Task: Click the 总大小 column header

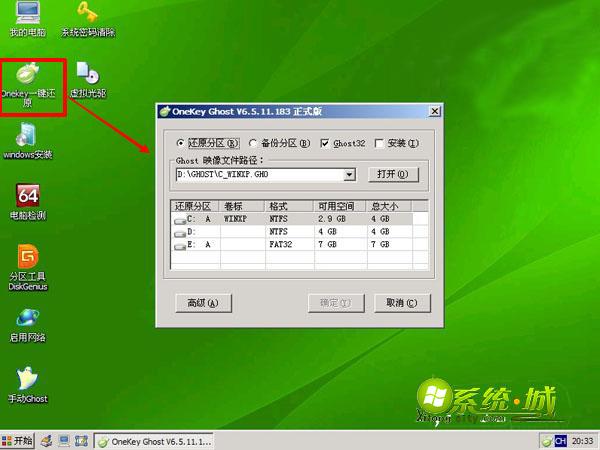Action: click(389, 206)
